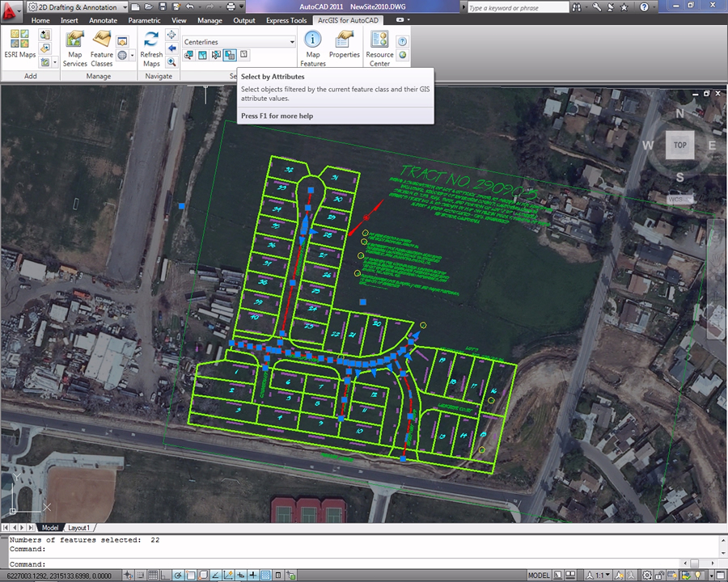Toggle Dynamic Input in status bar

(x=240, y=576)
